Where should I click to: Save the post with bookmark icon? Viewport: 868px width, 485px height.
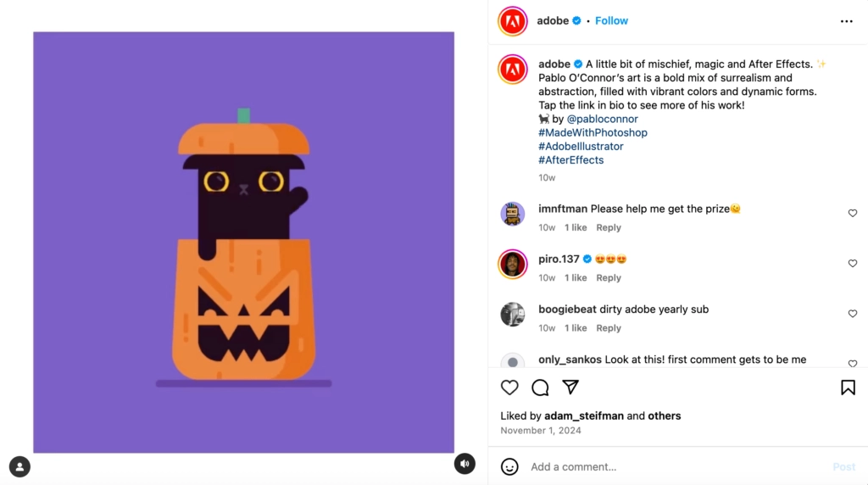coord(848,387)
